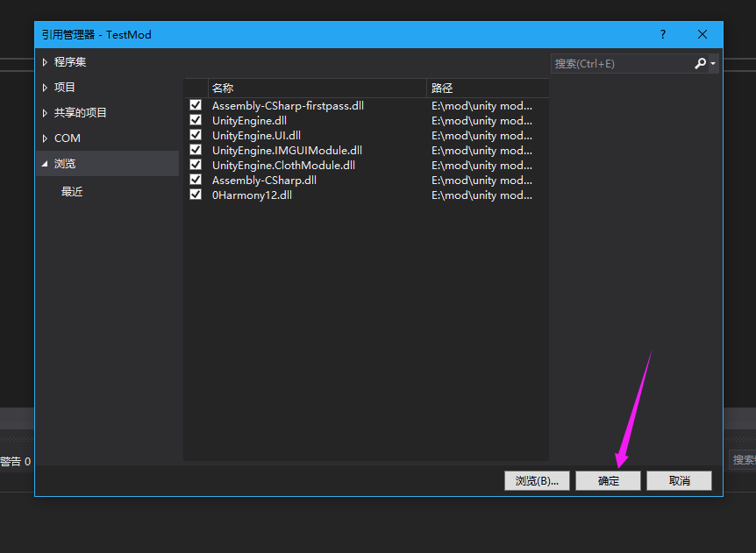Screen dimensions: 756x553
Task: Click the 确定 button to confirm
Action: [608, 480]
